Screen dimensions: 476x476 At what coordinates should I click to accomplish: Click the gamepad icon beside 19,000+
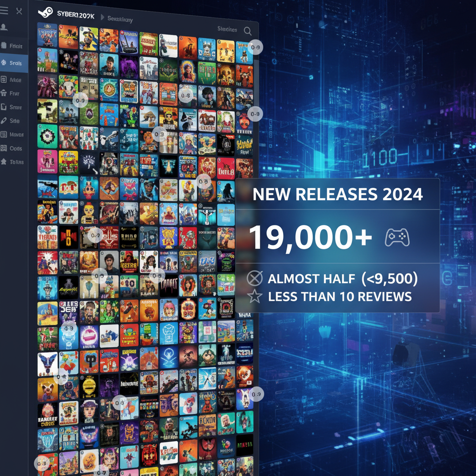(x=397, y=238)
